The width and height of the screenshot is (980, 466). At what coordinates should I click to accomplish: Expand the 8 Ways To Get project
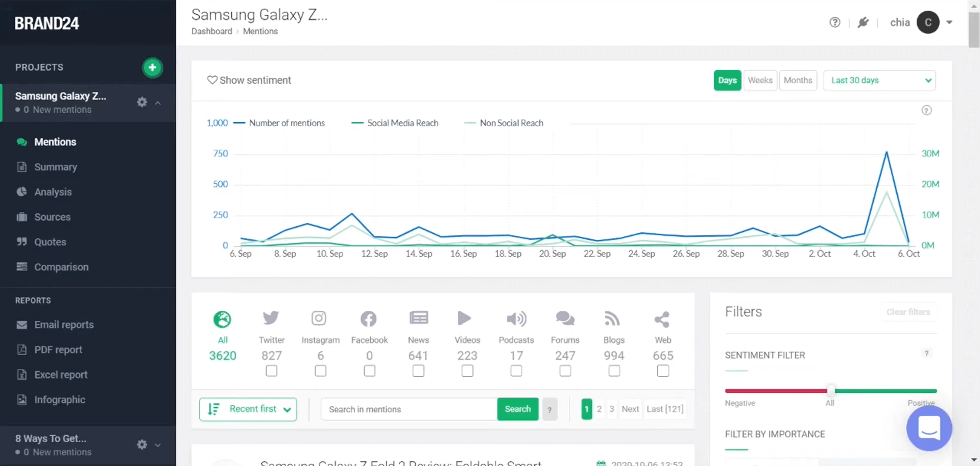click(x=158, y=445)
